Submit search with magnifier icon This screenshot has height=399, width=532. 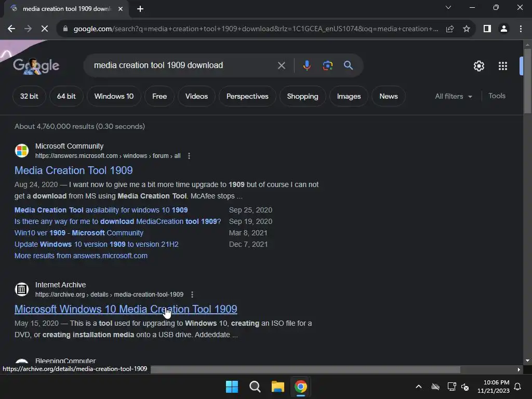[348, 65]
